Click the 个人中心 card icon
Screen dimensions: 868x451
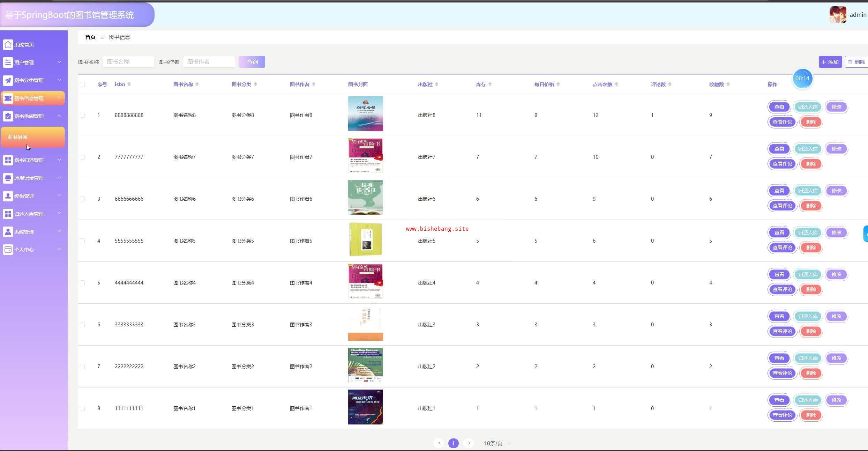point(8,250)
